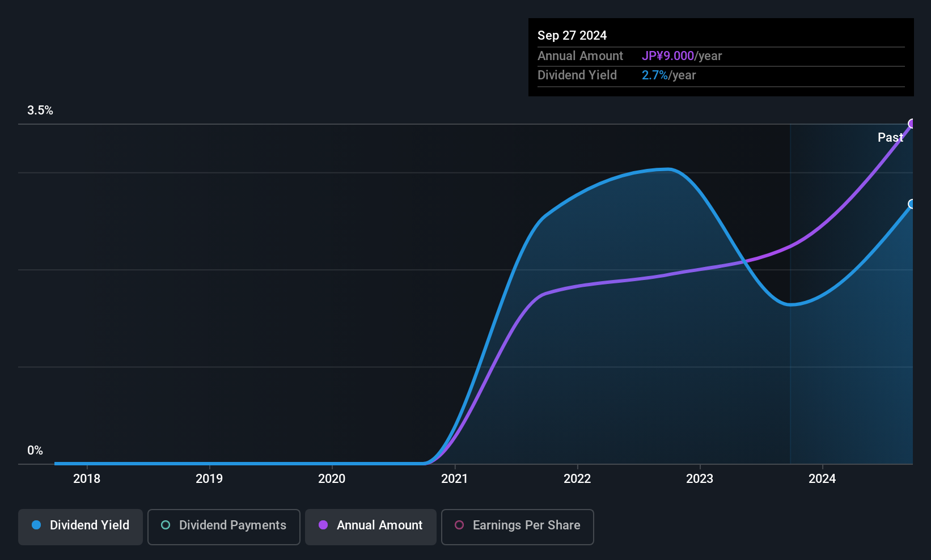The image size is (931, 560).
Task: Click the Past label on chart
Action: 890,137
